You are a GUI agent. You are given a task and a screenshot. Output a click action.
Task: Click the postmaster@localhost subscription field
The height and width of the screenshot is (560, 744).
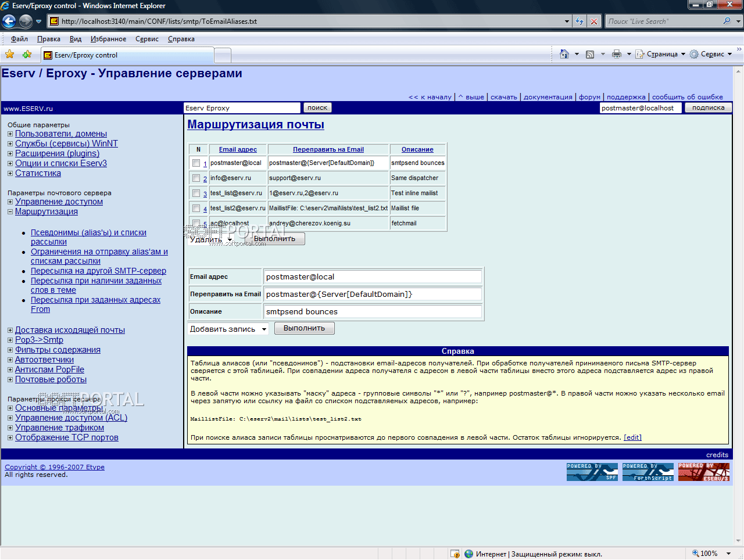coord(640,108)
